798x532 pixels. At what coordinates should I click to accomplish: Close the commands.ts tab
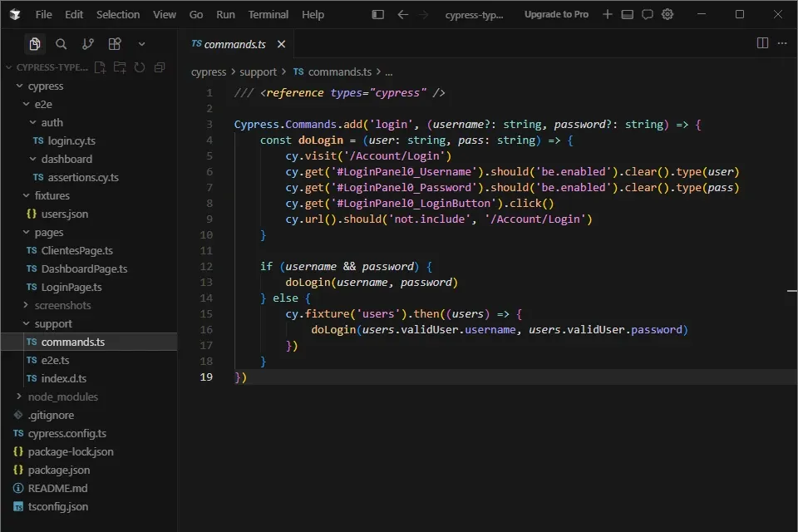(281, 44)
